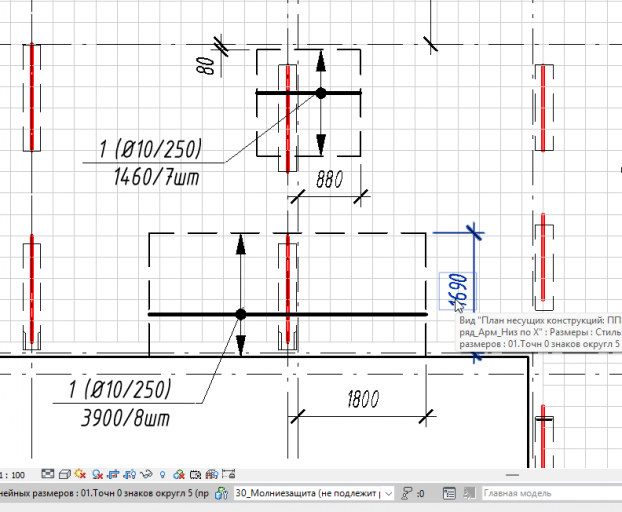Open the Design Options icon
Viewport: 622px width, 512px height.
pyautogui.click(x=449, y=493)
